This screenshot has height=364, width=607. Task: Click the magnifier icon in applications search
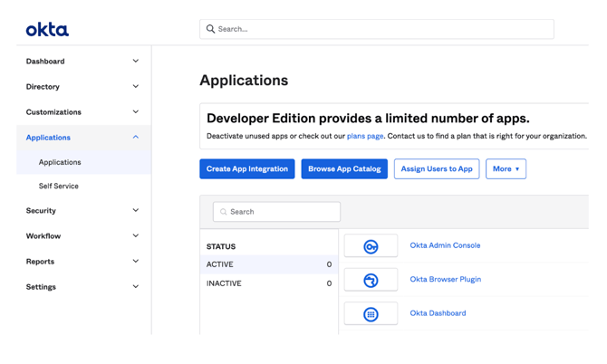(x=224, y=212)
